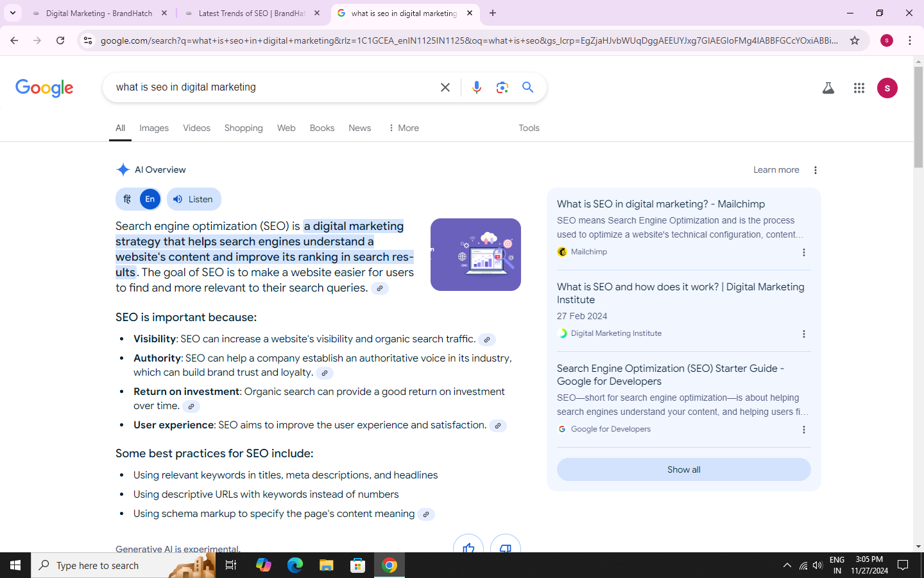Open the SEO illustration thumbnail
Viewport: 924px width, 578px height.
(x=475, y=254)
